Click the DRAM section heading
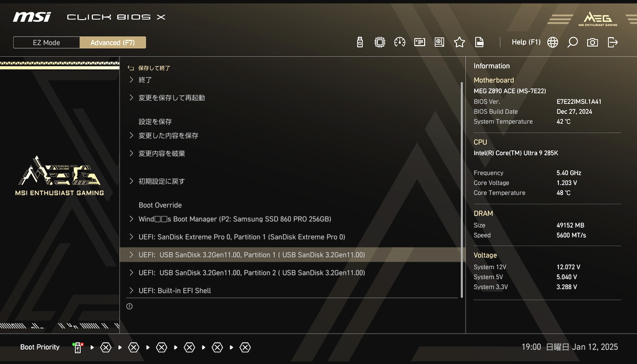 [483, 213]
